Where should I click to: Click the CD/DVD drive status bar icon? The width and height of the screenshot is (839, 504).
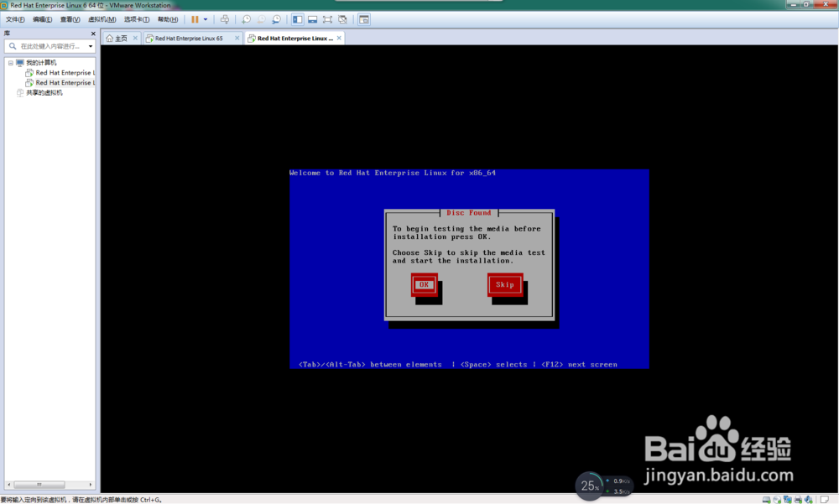(x=777, y=500)
